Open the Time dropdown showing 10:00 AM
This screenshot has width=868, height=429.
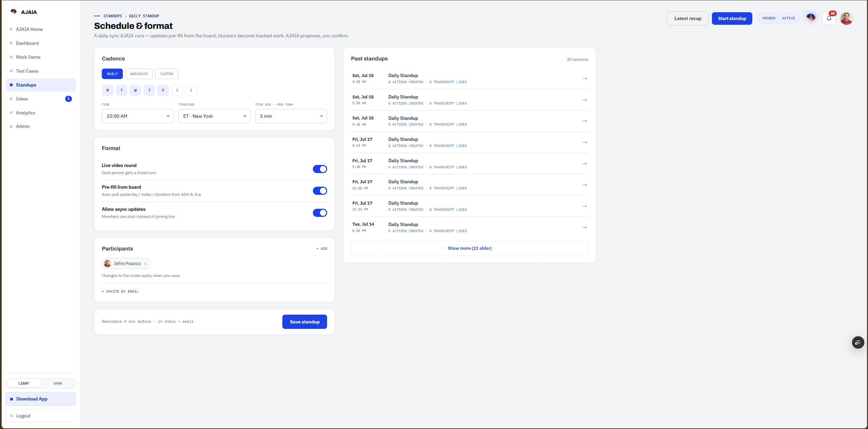pos(137,116)
